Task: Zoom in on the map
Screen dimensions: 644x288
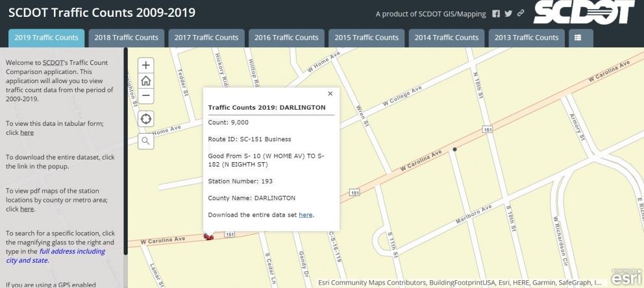Action: (x=146, y=66)
